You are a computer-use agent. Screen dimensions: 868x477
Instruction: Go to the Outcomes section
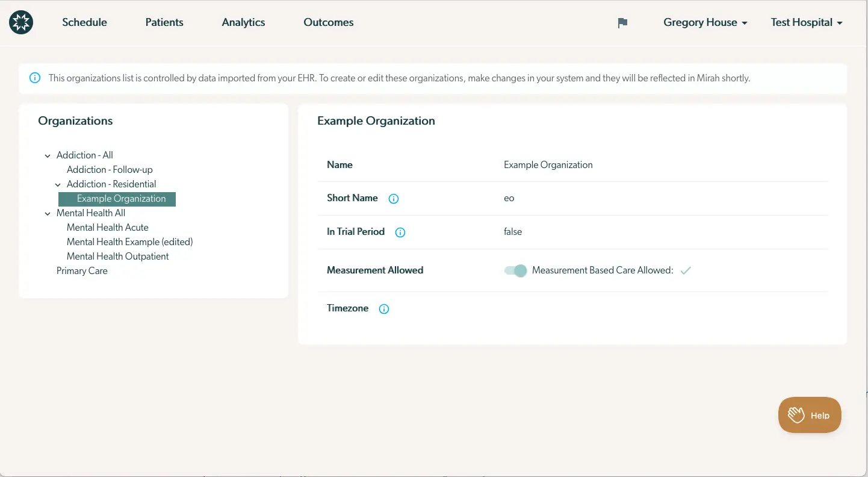pos(328,22)
